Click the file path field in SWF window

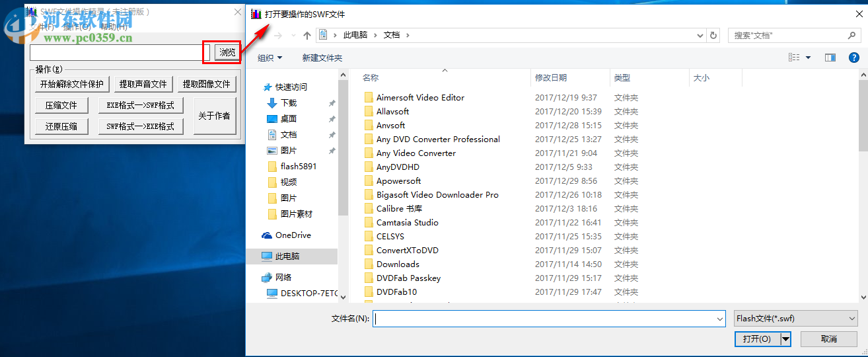pos(120,52)
